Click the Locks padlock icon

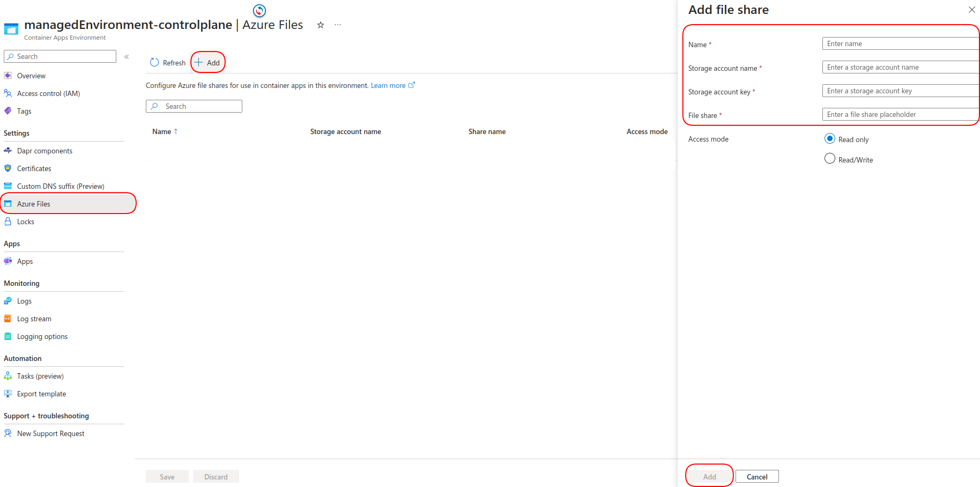pyautogui.click(x=8, y=222)
